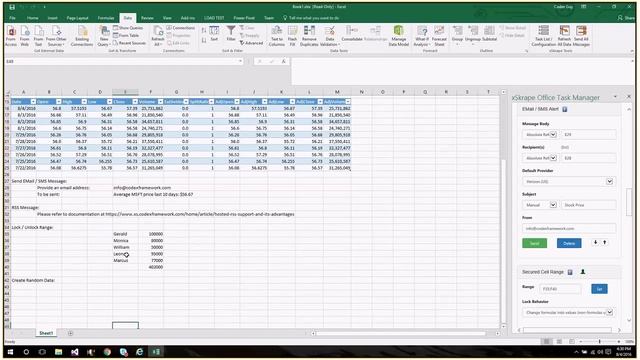Click the From Text icon
Viewport: 640px width, 360px height.
pyautogui.click(x=38, y=36)
